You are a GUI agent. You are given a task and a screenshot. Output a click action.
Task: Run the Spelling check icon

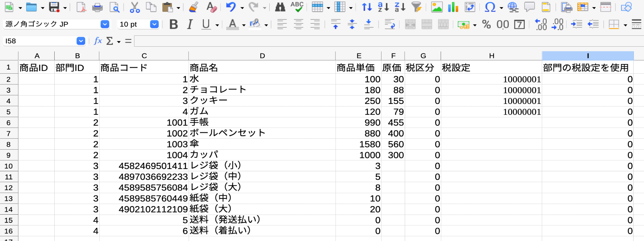[297, 7]
